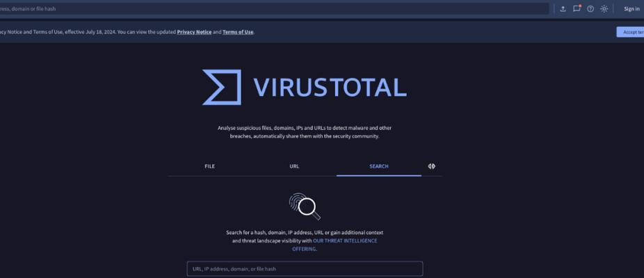This screenshot has height=278, width=644.
Task: Select the SEARCH tab
Action: tap(378, 166)
